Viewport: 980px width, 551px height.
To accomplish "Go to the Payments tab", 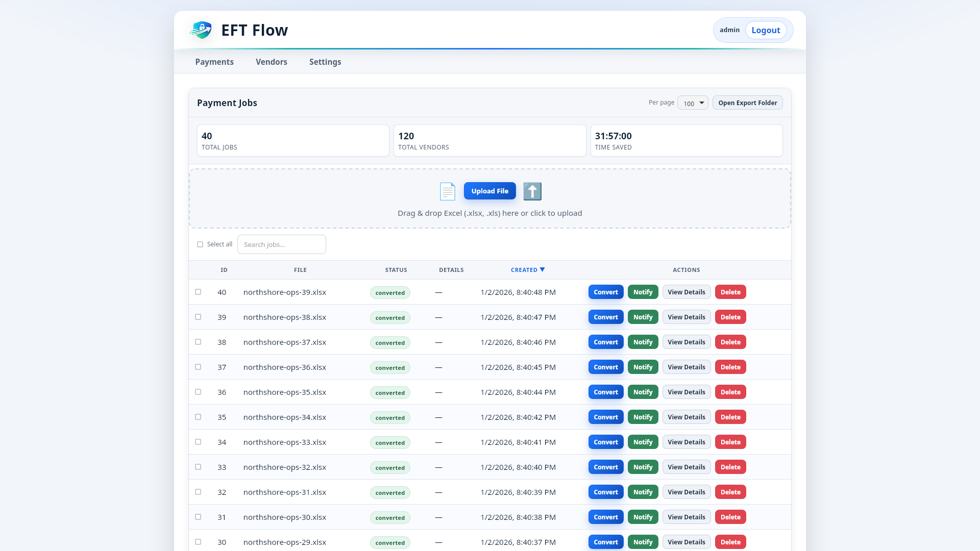I will pyautogui.click(x=214, y=62).
